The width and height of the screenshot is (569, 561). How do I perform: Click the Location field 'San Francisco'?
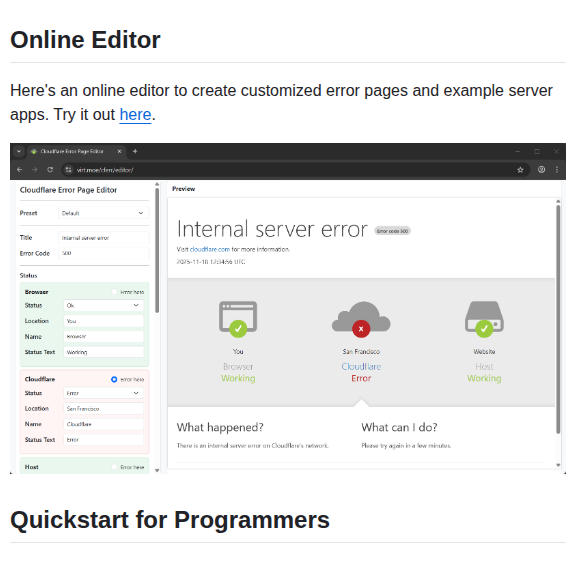(x=103, y=409)
